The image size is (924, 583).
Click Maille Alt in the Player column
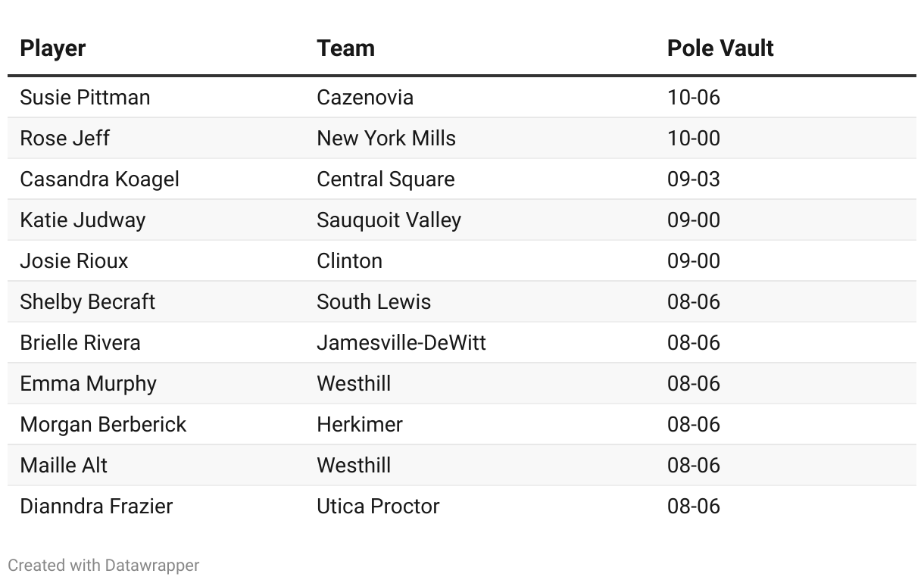64,466
